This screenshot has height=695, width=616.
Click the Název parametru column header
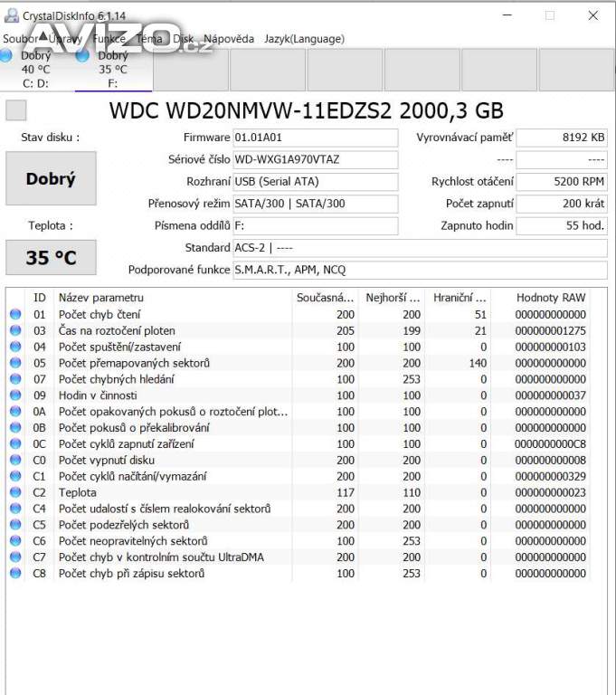click(x=173, y=298)
